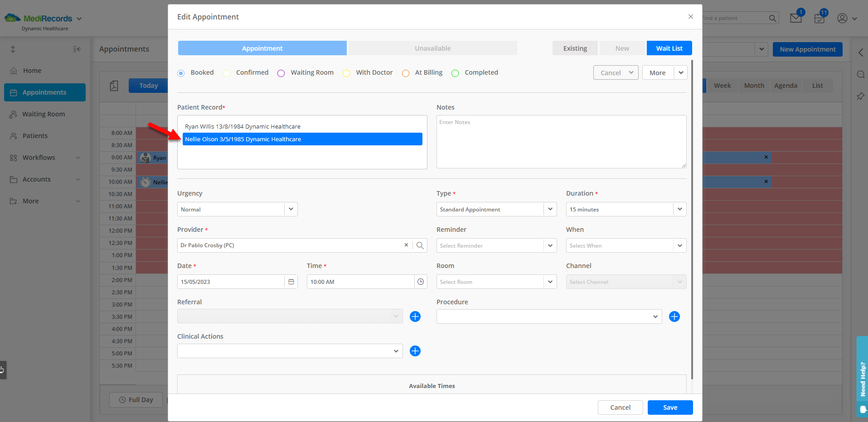Screen dimensions: 868x422
Task: Click the patient search magnifier icon
Action: pyautogui.click(x=773, y=18)
